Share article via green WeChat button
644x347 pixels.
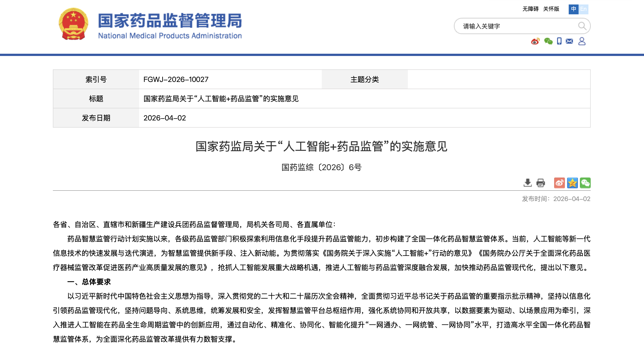click(585, 183)
